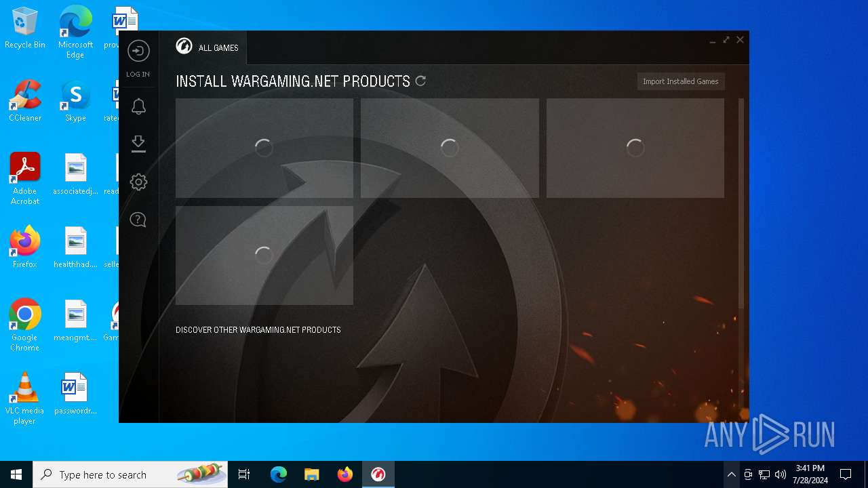Refresh the Wargaming.net products list

[420, 81]
